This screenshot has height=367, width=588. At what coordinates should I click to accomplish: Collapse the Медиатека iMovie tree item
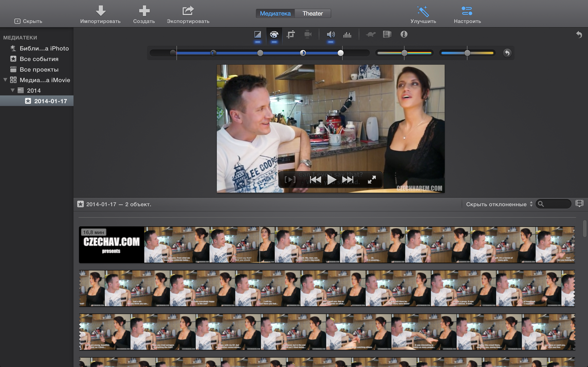(5, 80)
